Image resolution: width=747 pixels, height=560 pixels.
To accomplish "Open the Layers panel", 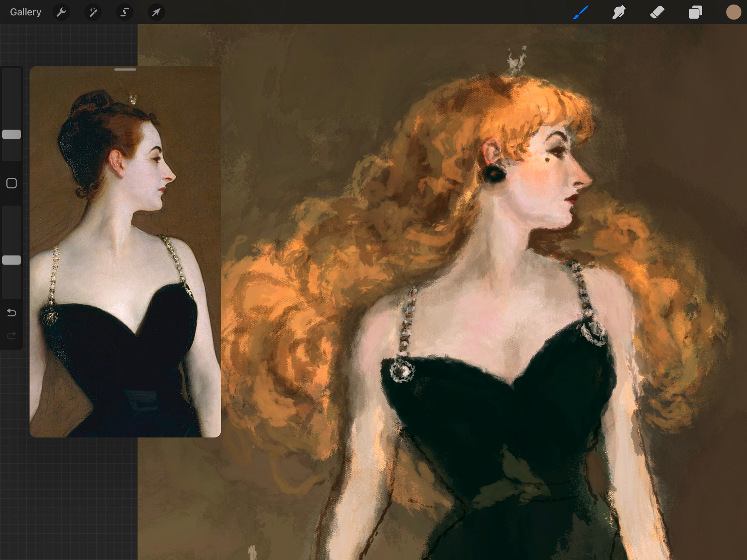I will tap(695, 12).
